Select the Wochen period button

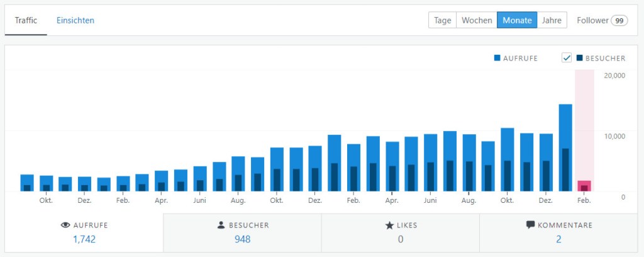click(476, 20)
